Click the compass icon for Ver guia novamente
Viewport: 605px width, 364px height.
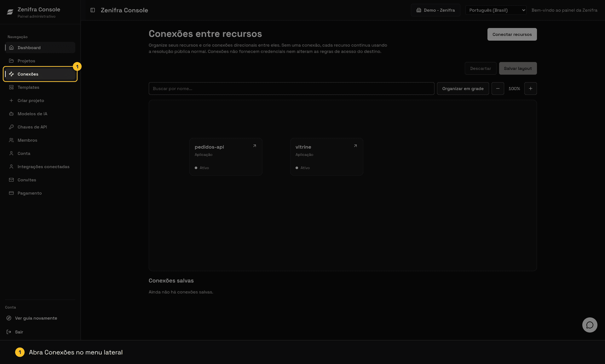9,318
